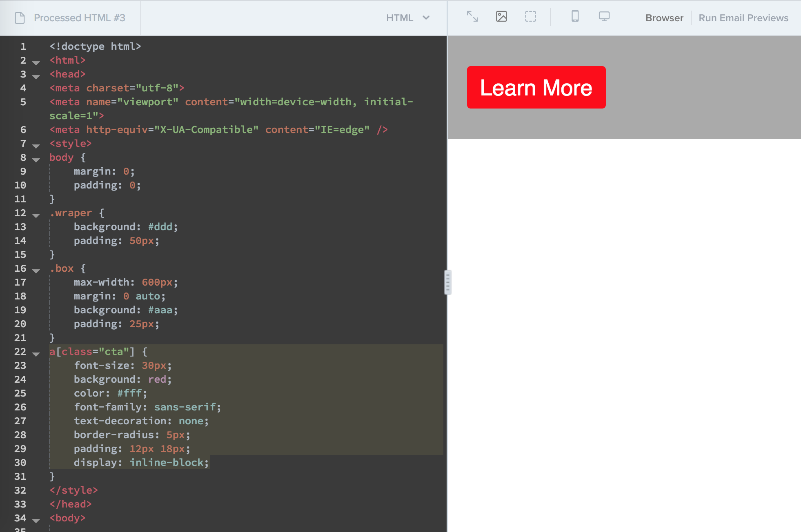Viewport: 801px width, 532px height.
Task: Click 'color: #fff;' on line 25
Action: [110, 393]
